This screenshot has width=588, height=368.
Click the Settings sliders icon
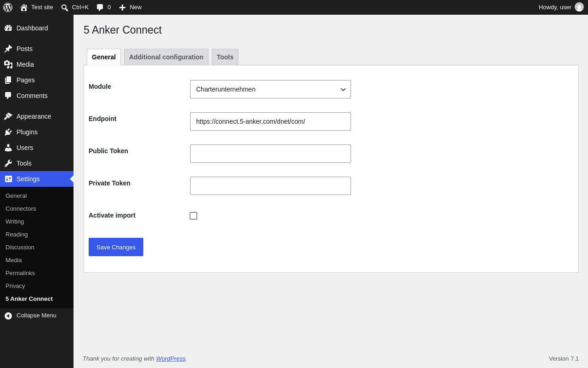click(8, 179)
